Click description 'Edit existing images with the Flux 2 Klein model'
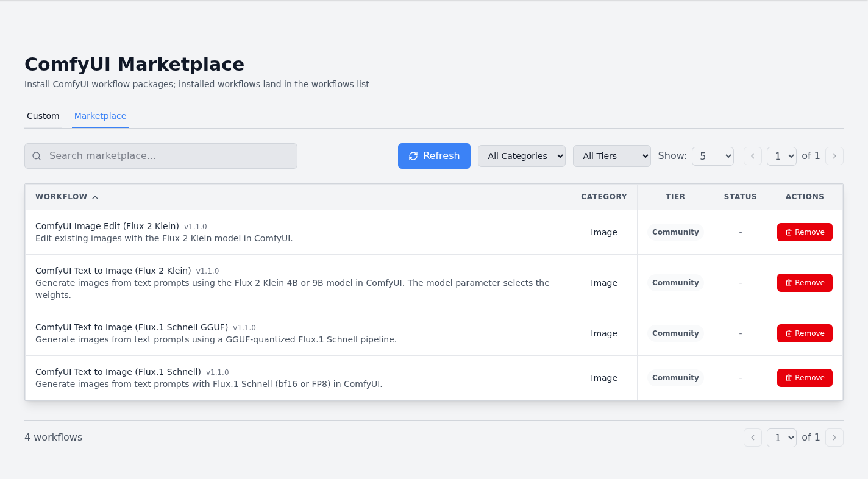This screenshot has width=868, height=479. click(x=164, y=238)
